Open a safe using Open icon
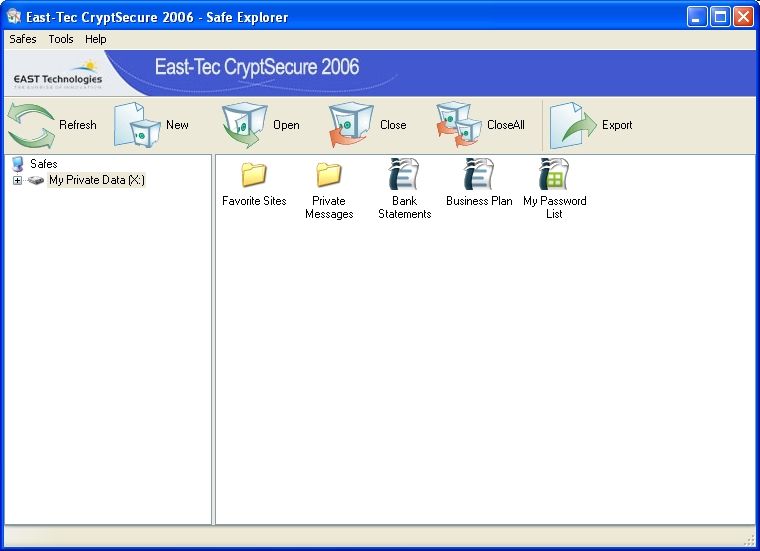 (x=244, y=125)
